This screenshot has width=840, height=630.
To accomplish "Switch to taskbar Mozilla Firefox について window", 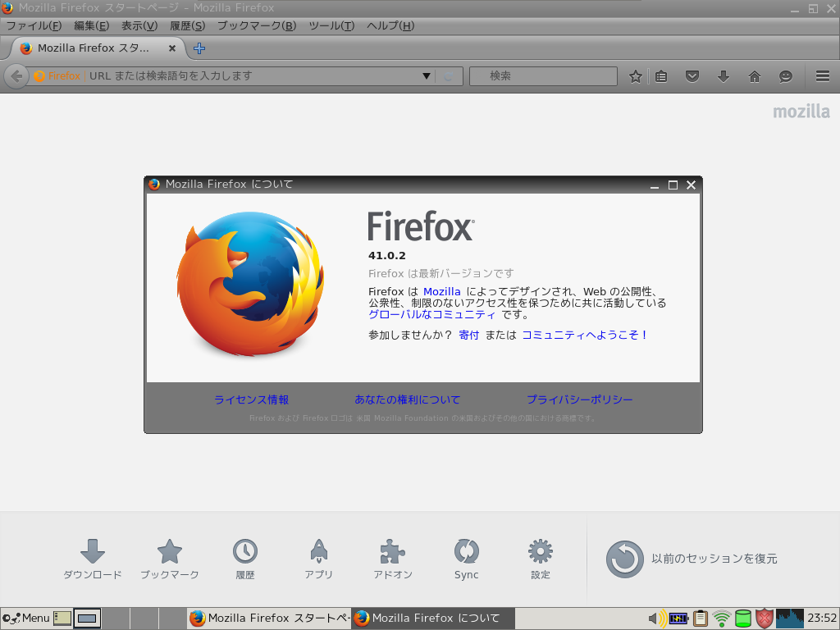I will pyautogui.click(x=433, y=619).
